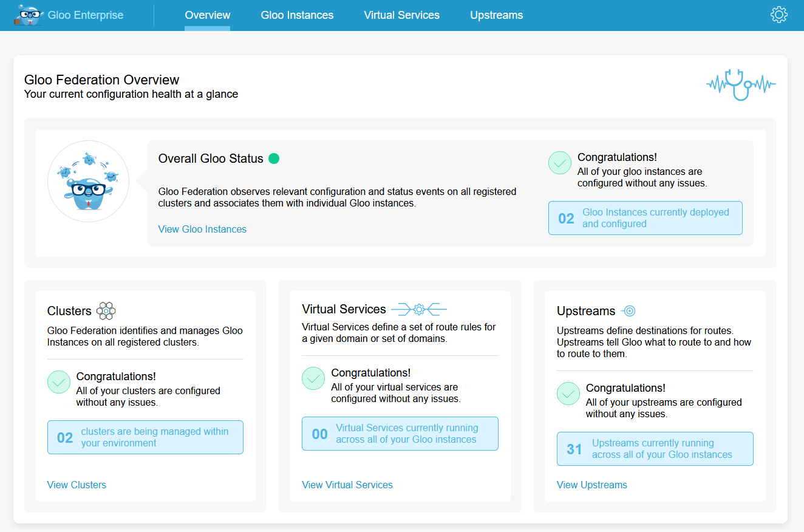Click 'All of your gloo instances are configured' text
The image size is (804, 532).
642,177
